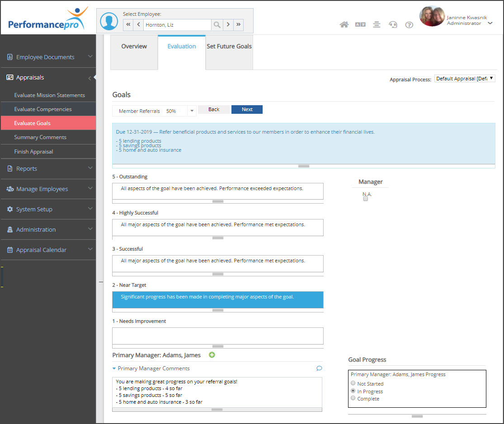Click the employee search magnifier icon
Screen dimensions: 504x424
coord(217,25)
